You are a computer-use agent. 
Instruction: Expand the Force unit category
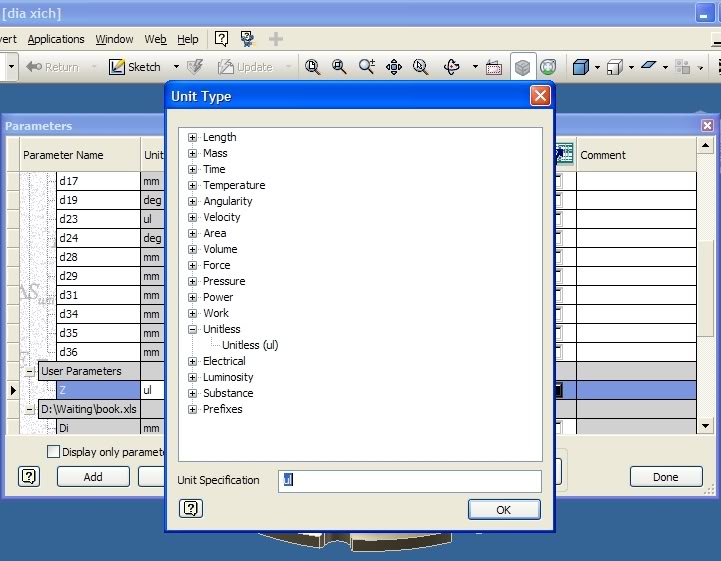pos(193,265)
